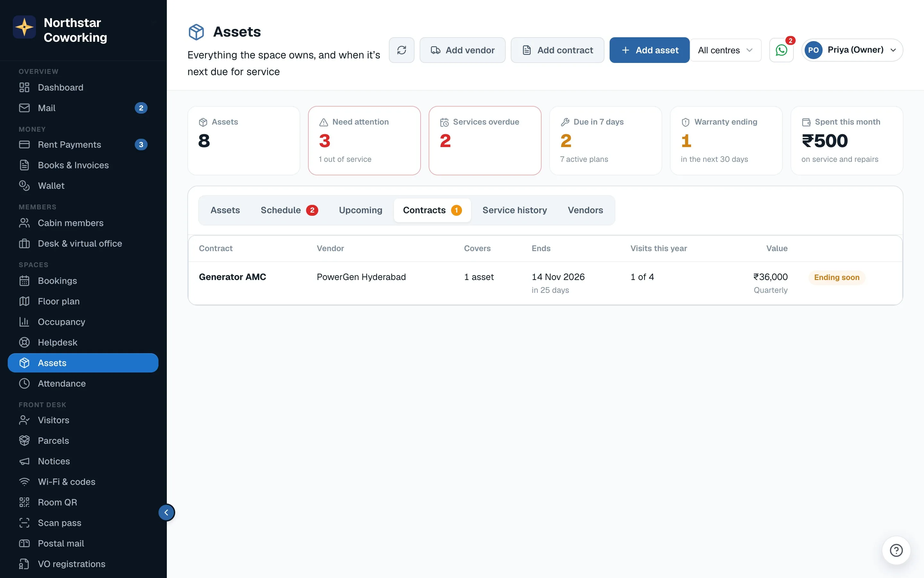Open Wallet section
Screen dimensions: 924x578
(x=83, y=186)
